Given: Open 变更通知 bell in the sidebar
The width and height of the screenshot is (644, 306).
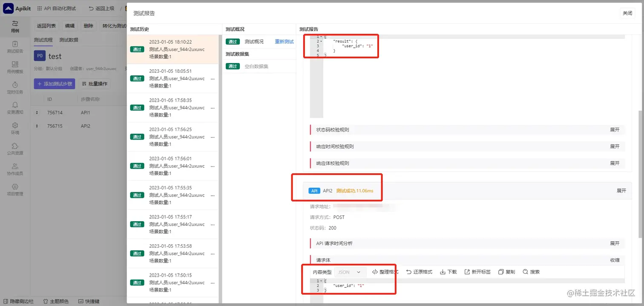Looking at the screenshot, I should [x=15, y=108].
